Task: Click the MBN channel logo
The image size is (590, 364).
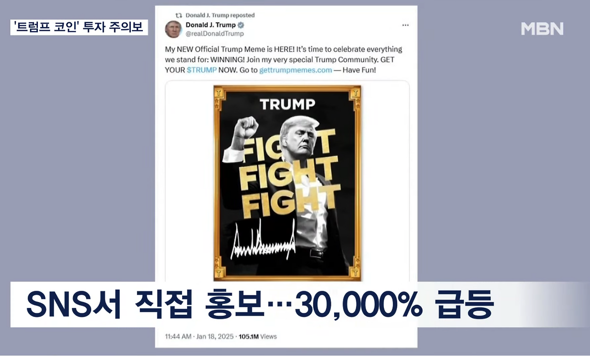Action: click(542, 29)
